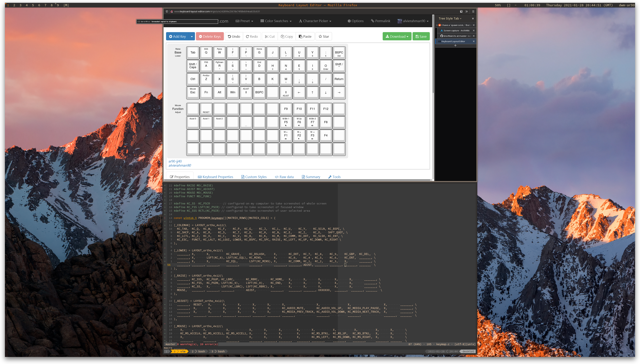Screen dimensions: 640x364
Task: Select the RESET key on keyboard layout
Action: pyautogui.click(x=206, y=109)
